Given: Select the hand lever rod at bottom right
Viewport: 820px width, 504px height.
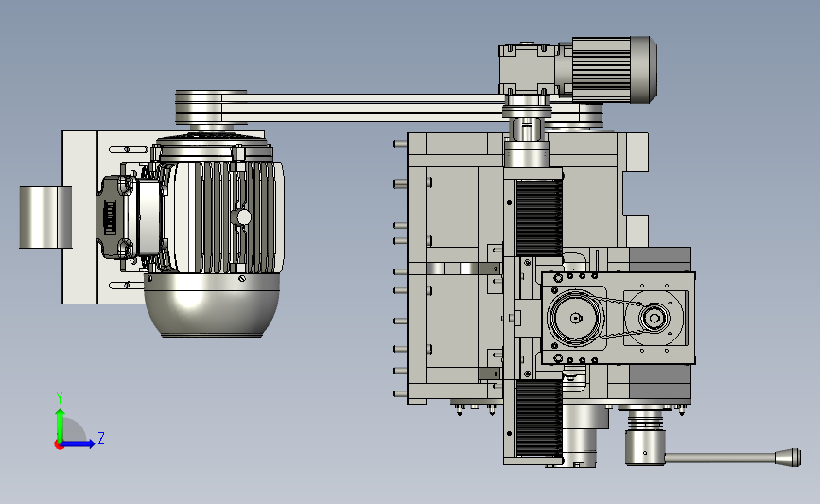Looking at the screenshot, I should point(720,458).
